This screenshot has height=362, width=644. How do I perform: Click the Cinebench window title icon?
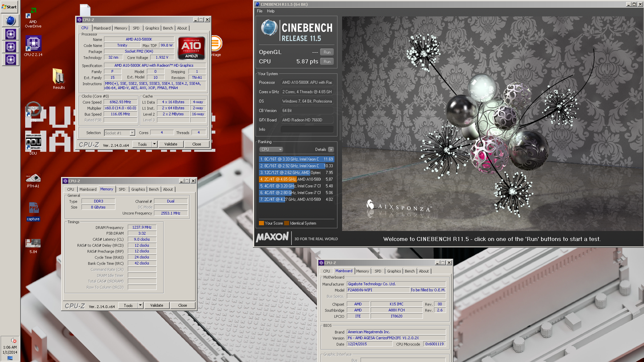tap(258, 4)
